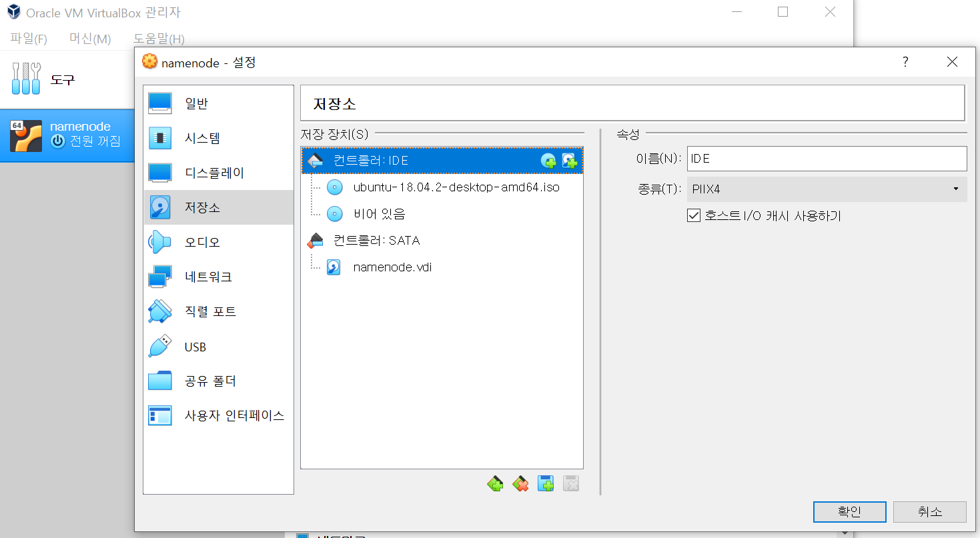980x538 pixels.
Task: Click the 확인 button
Action: click(849, 512)
